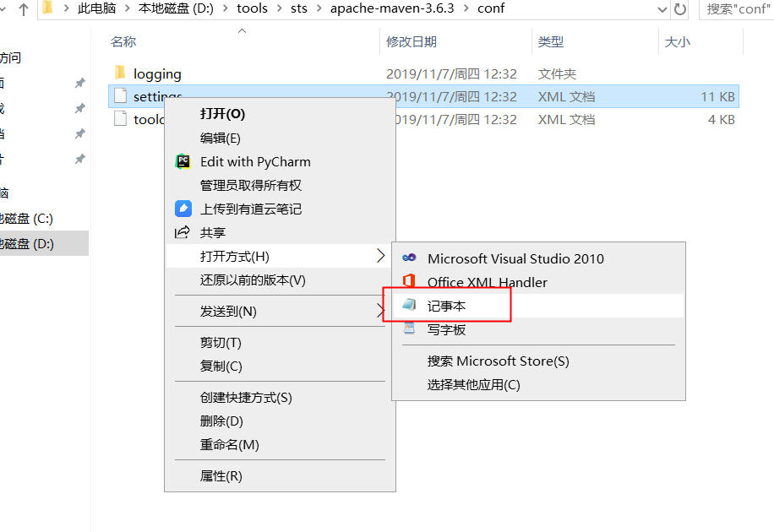Image resolution: width=774 pixels, height=532 pixels.
Task: Click the conf search box
Action: pyautogui.click(x=737, y=9)
